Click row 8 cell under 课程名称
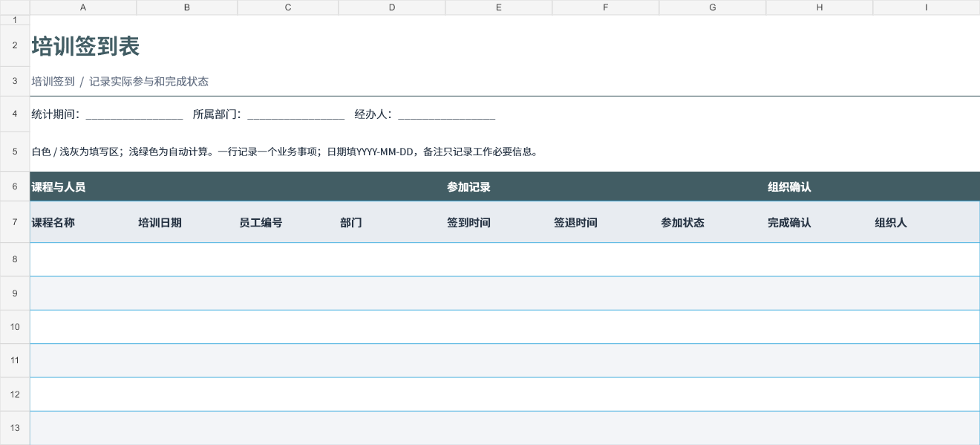This screenshot has width=980, height=445. [83, 259]
